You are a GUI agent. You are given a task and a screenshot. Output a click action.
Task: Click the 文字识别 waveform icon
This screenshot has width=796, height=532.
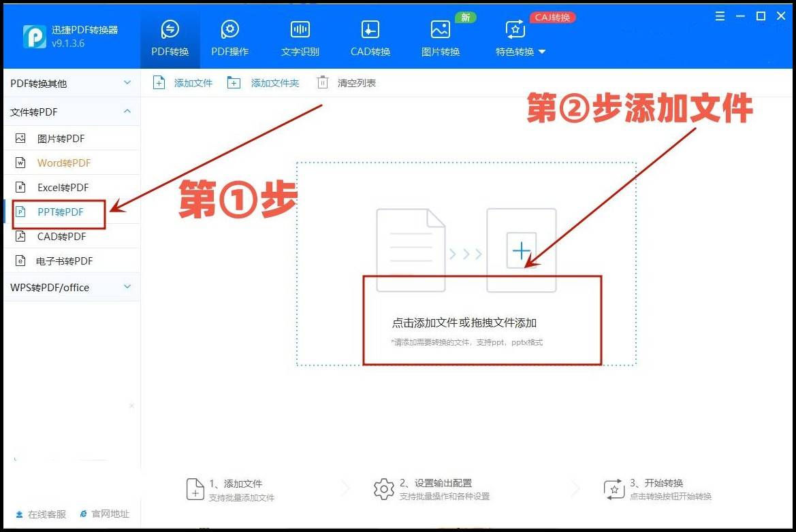300,29
